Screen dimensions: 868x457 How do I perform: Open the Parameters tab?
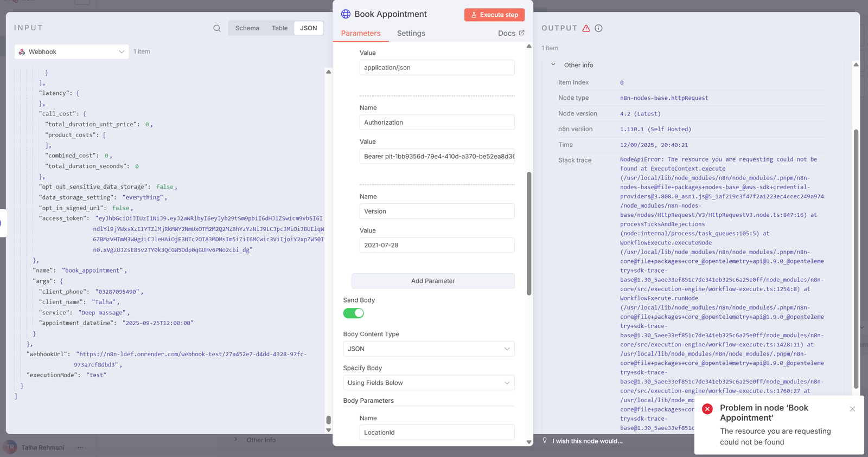[361, 33]
